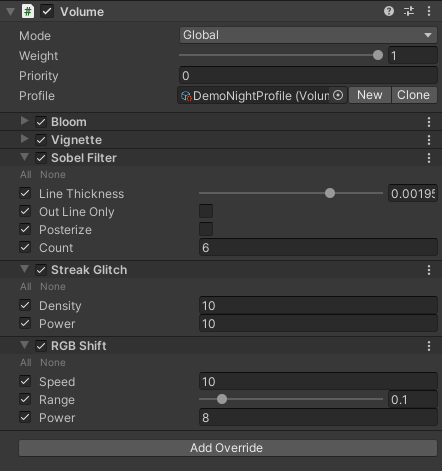442x471 pixels.
Task: Expand the Bloom override section
Action: coord(24,121)
